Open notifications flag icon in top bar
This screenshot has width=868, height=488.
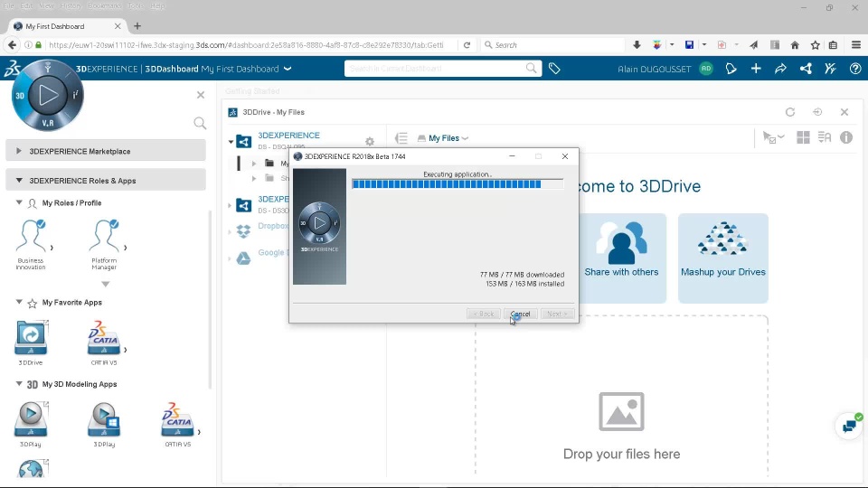click(731, 69)
